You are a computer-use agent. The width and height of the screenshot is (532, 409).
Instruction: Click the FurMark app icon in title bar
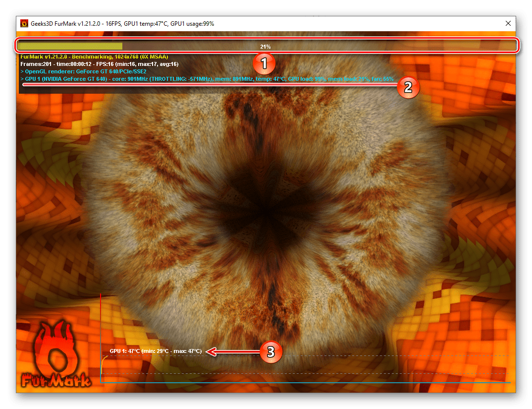(x=24, y=23)
